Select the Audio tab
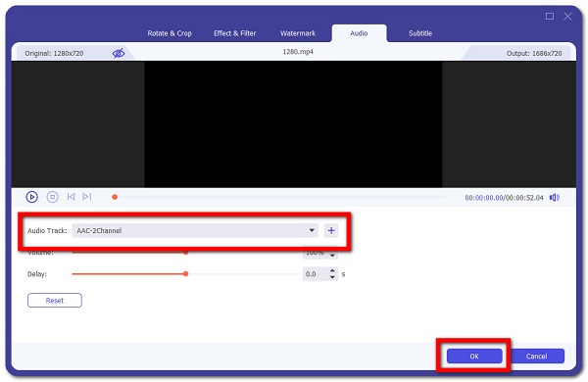Screen dimensions: 588x382 pyautogui.click(x=359, y=33)
